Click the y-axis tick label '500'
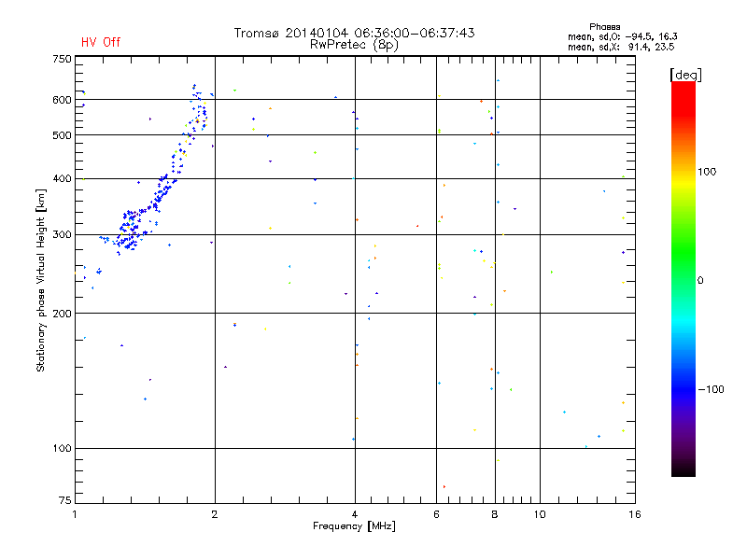 pyautogui.click(x=62, y=135)
